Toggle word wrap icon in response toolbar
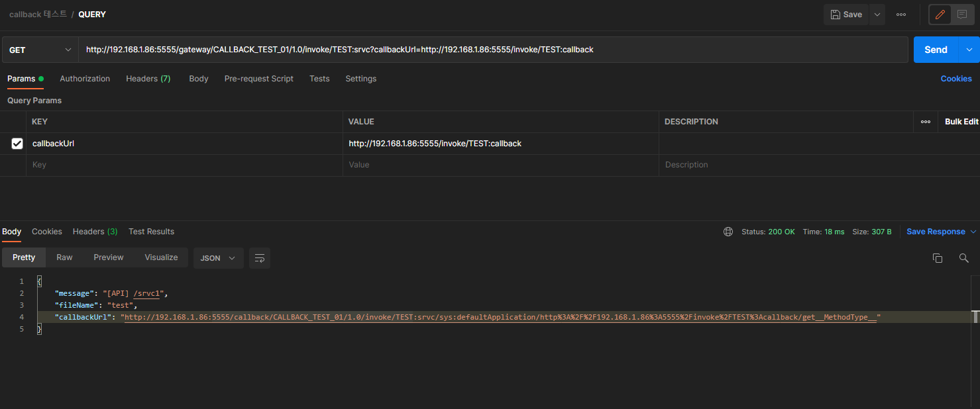Viewport: 980px width, 409px height. tap(260, 258)
